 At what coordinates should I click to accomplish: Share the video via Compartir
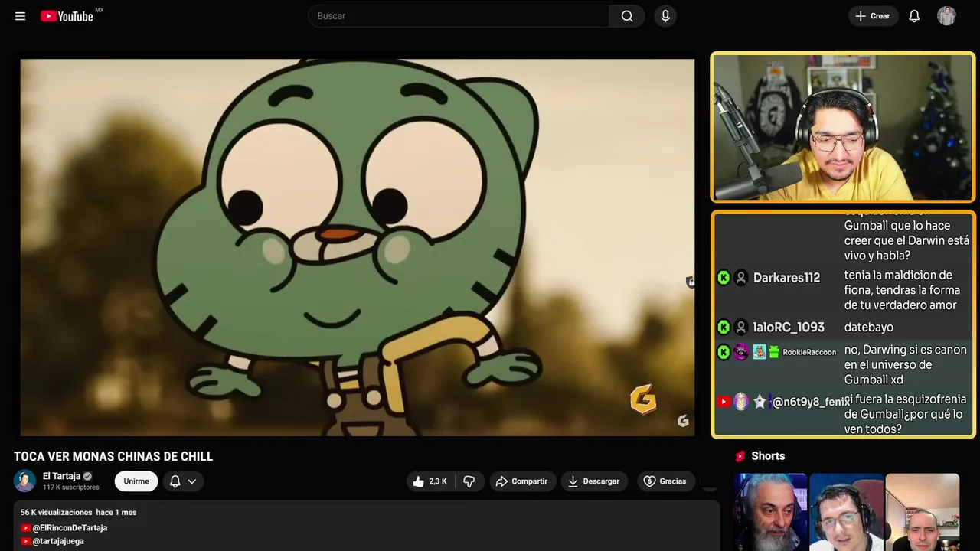(521, 481)
